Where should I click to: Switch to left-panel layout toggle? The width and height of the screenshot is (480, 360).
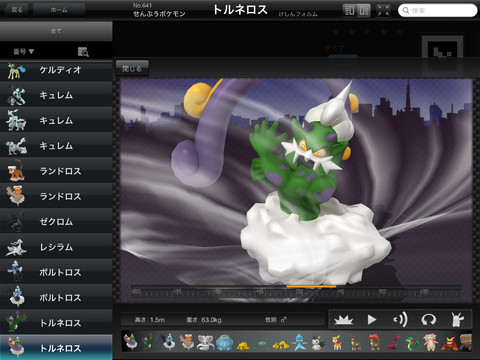click(x=350, y=11)
